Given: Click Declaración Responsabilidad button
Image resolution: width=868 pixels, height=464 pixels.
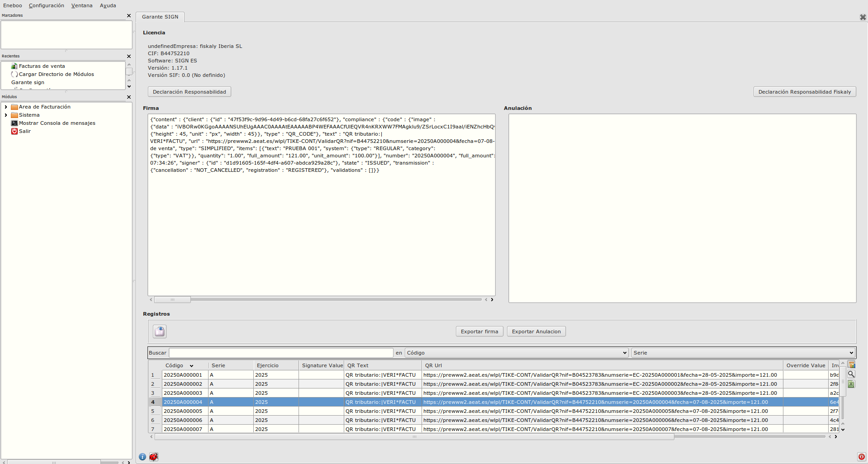Looking at the screenshot, I should click(x=190, y=92).
